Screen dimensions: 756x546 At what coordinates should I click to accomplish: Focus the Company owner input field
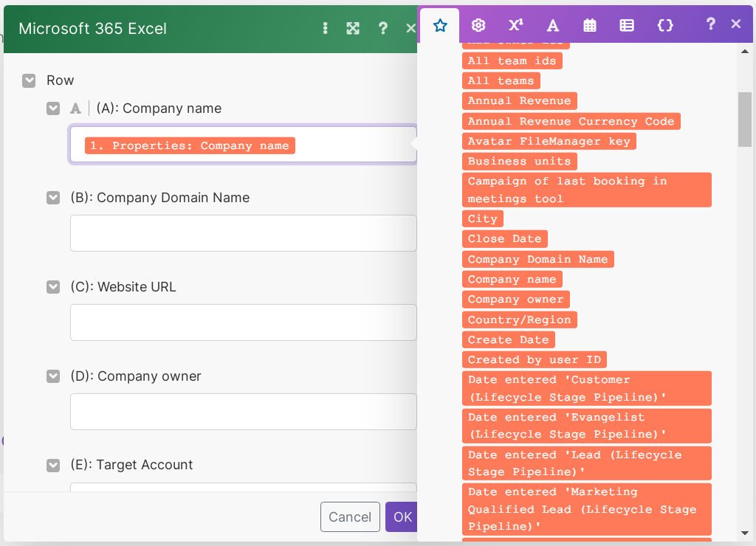point(244,412)
